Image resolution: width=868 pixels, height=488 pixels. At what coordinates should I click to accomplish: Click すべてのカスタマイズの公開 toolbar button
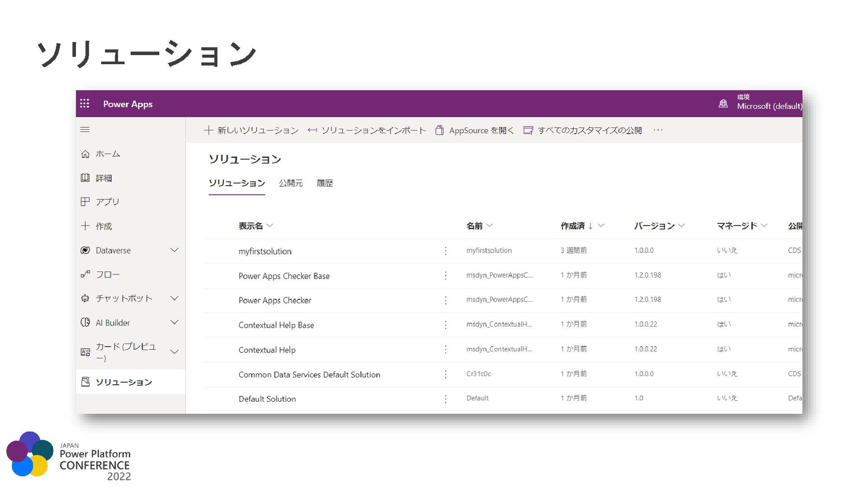(x=582, y=130)
